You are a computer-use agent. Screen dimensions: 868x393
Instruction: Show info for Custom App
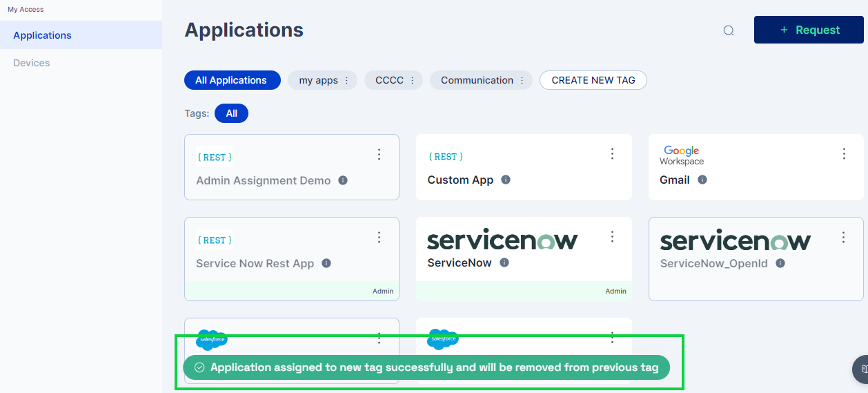506,180
